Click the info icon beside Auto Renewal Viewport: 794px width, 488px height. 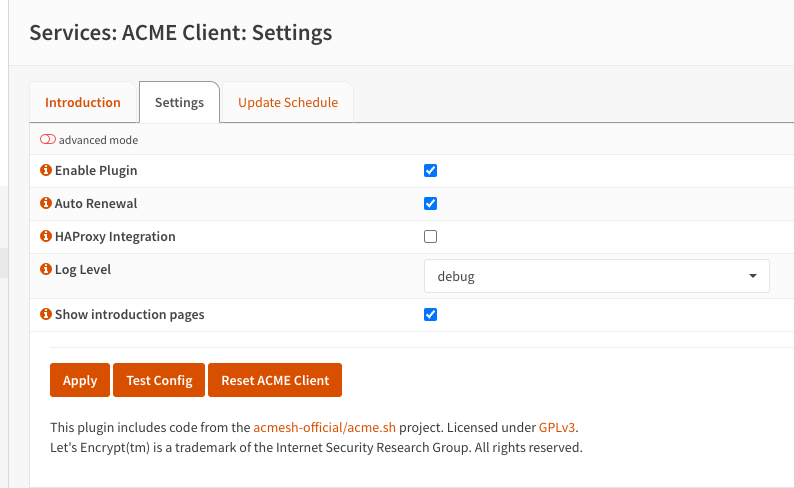(x=46, y=203)
